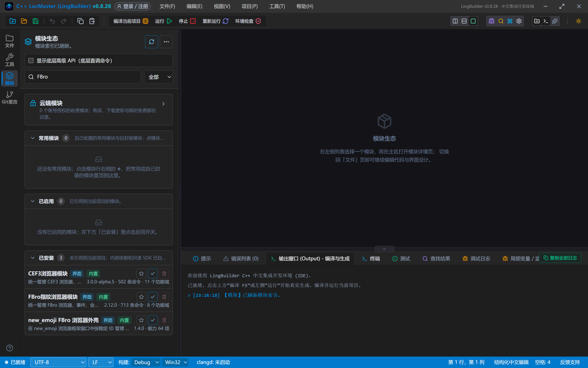
Task: Click the 登录 / 注册 button
Action: tap(133, 6)
